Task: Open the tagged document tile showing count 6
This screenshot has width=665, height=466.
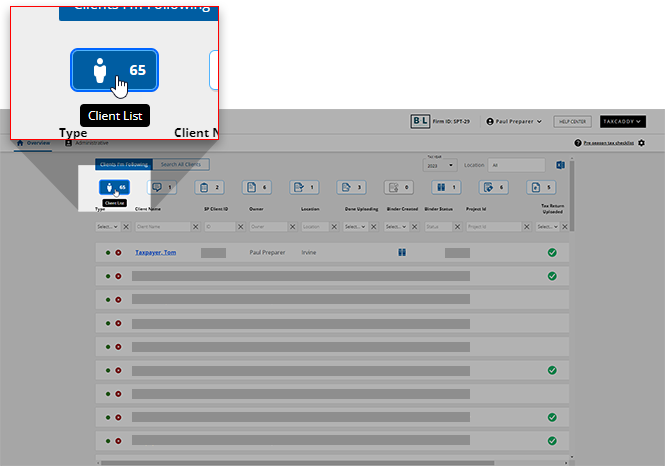Action: click(494, 187)
